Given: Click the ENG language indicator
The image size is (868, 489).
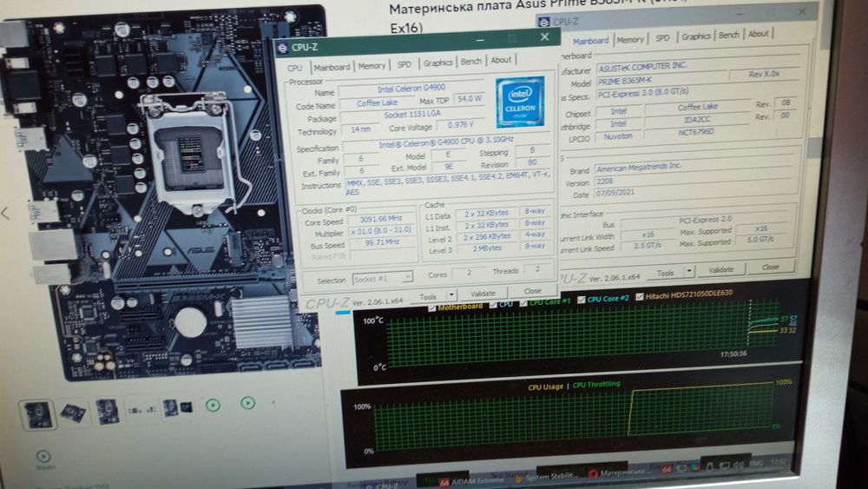Looking at the screenshot, I should pos(756,462).
